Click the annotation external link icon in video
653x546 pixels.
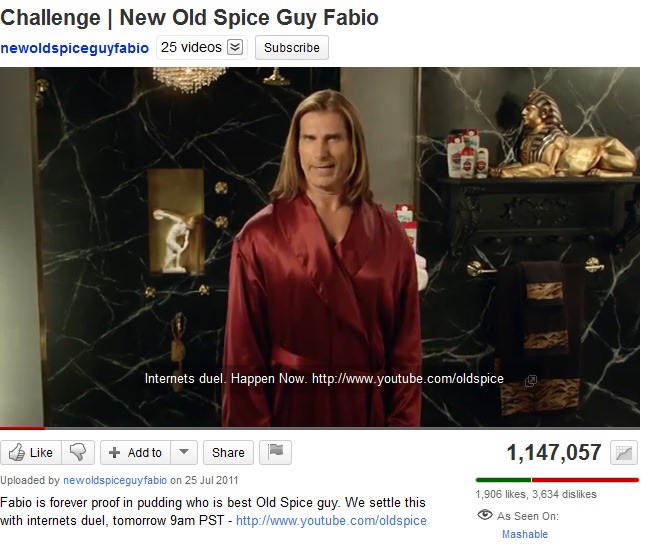[x=531, y=380]
